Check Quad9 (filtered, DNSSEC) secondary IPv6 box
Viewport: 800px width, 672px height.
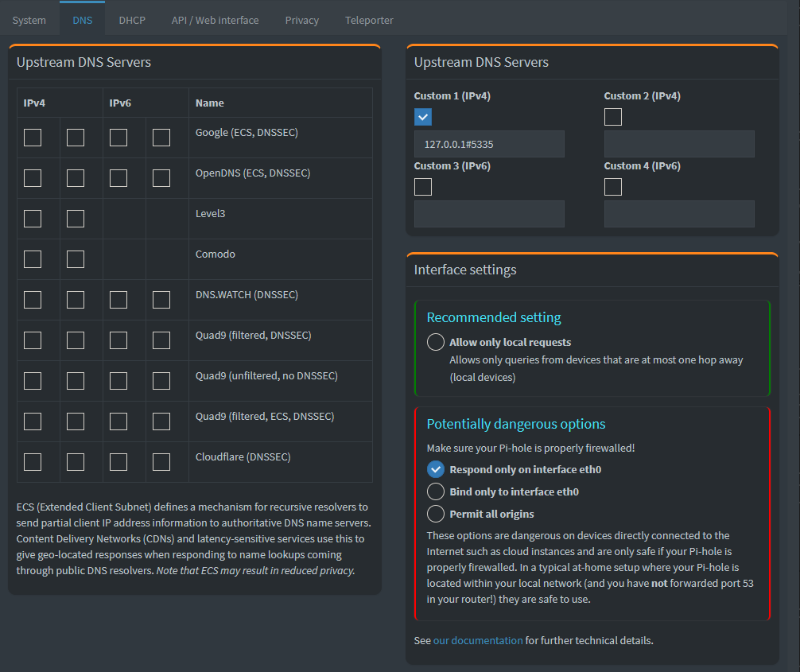161,340
